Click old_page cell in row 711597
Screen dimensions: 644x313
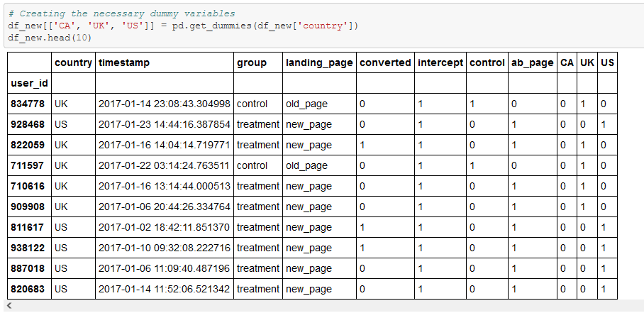(306, 165)
